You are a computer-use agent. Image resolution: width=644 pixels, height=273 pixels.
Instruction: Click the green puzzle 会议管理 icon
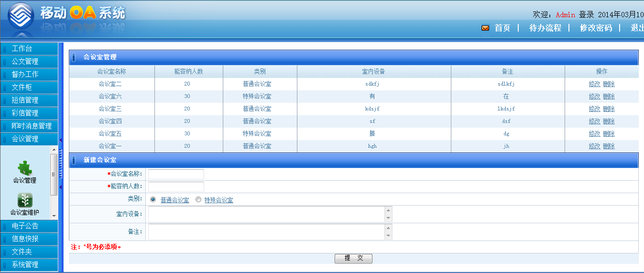point(24,168)
